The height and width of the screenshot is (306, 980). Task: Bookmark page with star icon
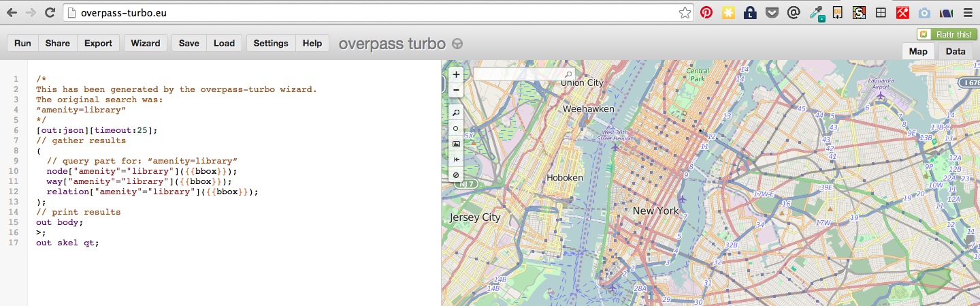point(685,12)
